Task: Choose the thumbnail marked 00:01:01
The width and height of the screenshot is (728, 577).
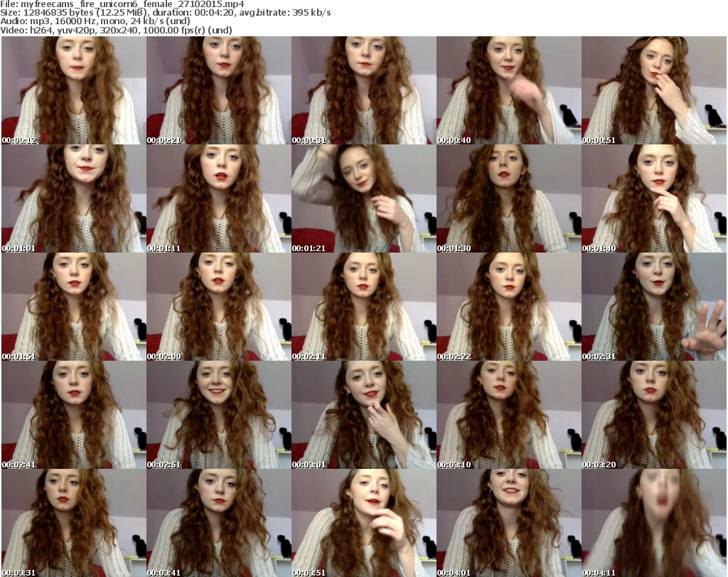Action: pos(74,198)
